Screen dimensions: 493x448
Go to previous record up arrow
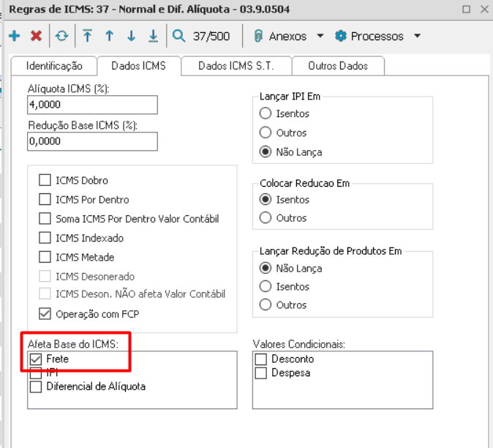pos(109,36)
